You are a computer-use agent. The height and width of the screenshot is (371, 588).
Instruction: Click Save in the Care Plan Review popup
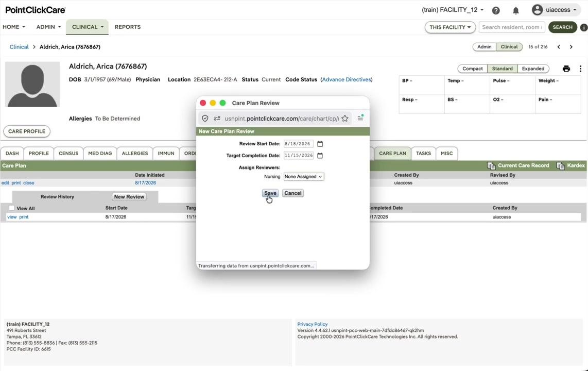pos(270,193)
